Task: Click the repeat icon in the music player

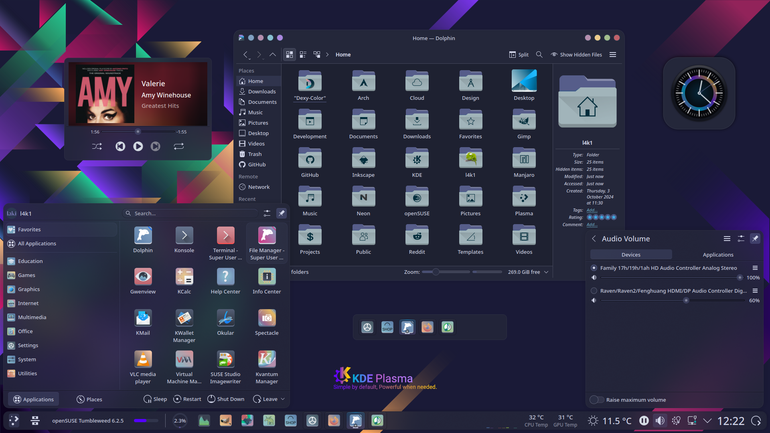Action: [179, 146]
